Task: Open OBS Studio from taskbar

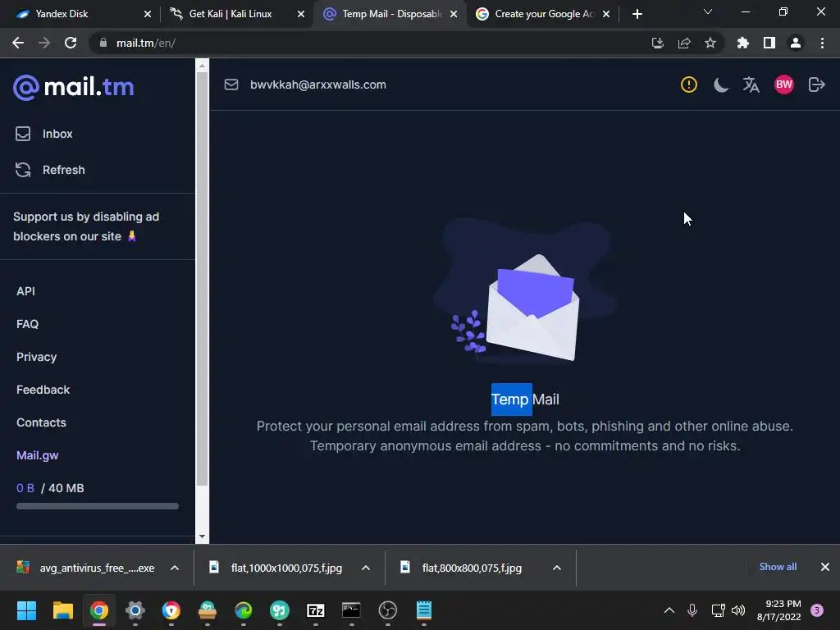Action: 387,610
